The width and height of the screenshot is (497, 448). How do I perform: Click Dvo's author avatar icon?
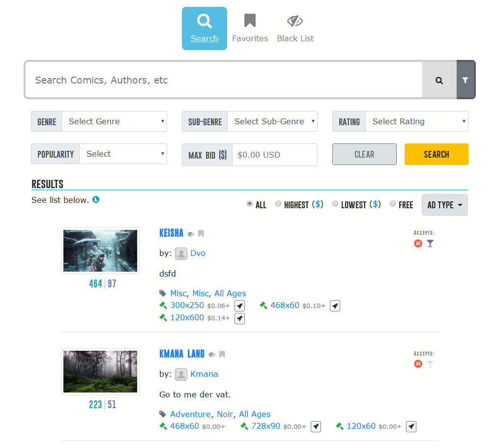click(x=181, y=253)
